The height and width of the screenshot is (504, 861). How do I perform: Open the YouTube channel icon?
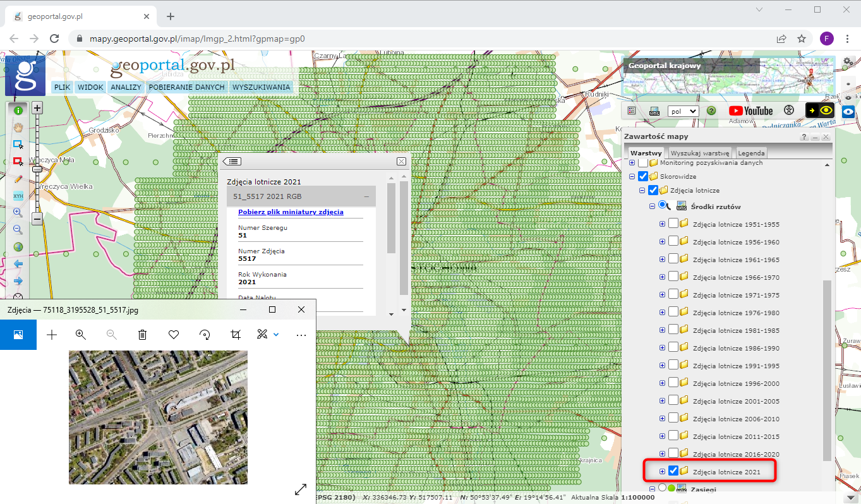pyautogui.click(x=750, y=111)
